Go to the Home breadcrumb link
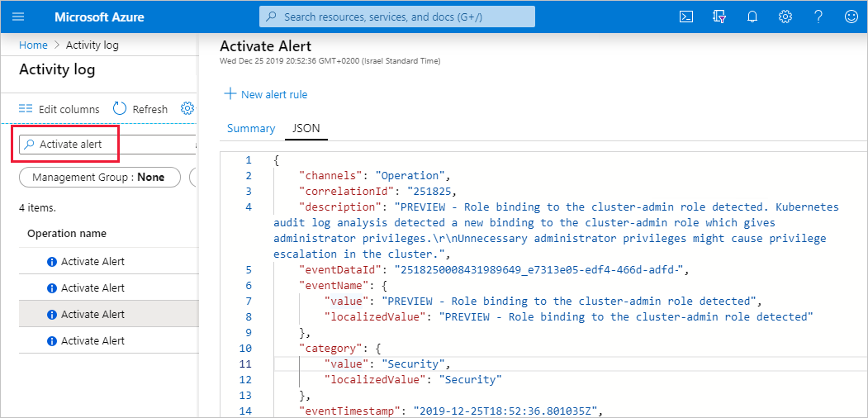Screen dimensions: 868x418 (33, 45)
